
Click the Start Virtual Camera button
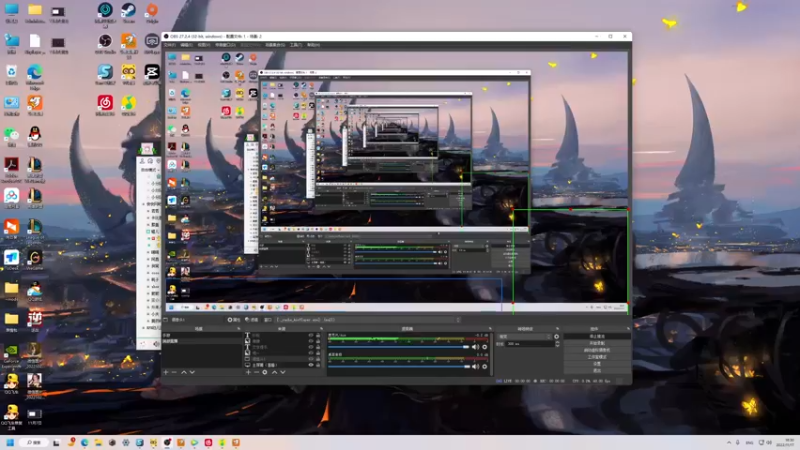point(597,350)
